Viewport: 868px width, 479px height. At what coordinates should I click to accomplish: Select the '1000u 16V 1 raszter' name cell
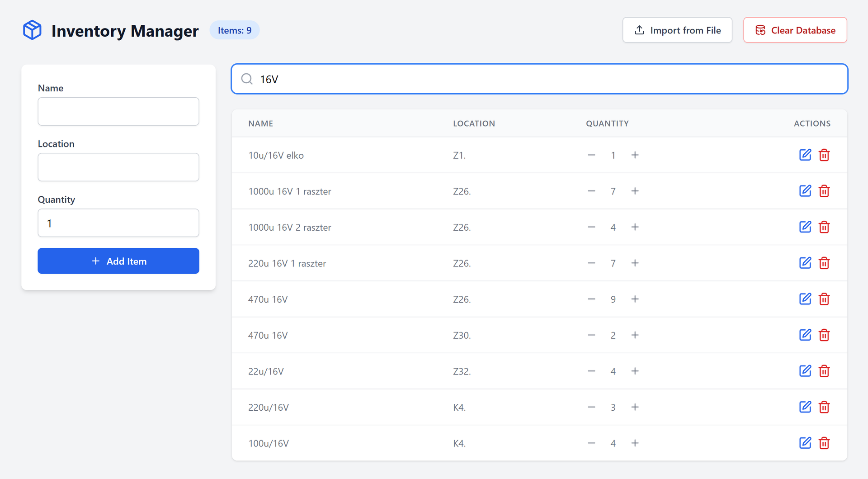[x=290, y=191]
